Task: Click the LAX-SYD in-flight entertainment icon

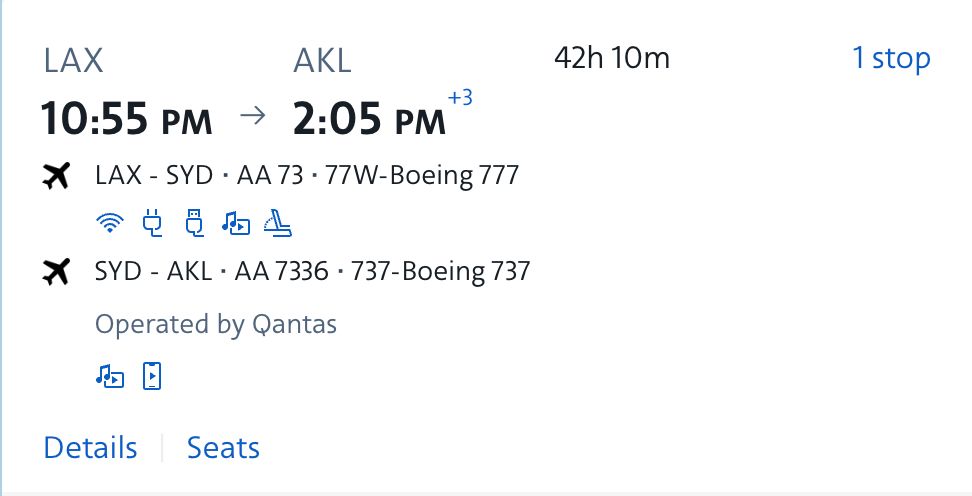Action: [236, 224]
